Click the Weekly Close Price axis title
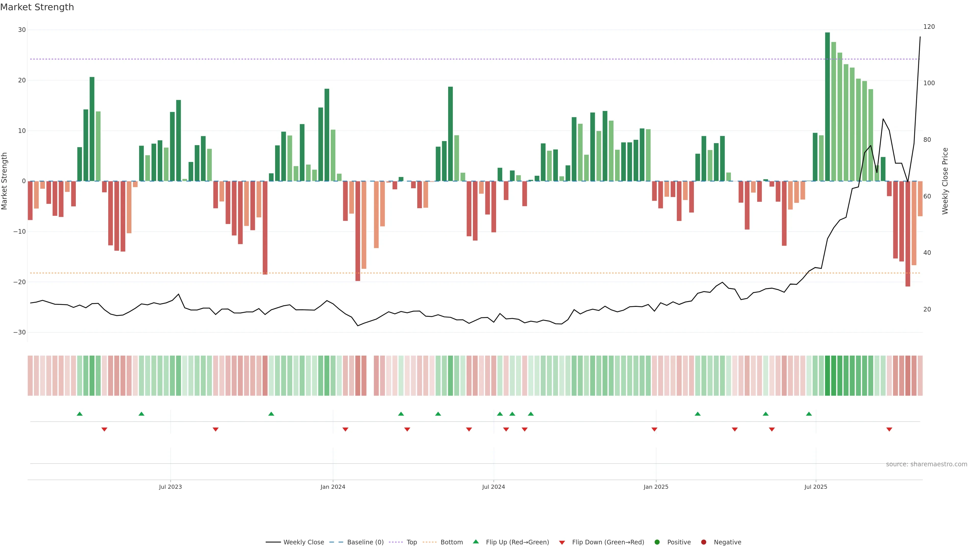 [x=945, y=181]
